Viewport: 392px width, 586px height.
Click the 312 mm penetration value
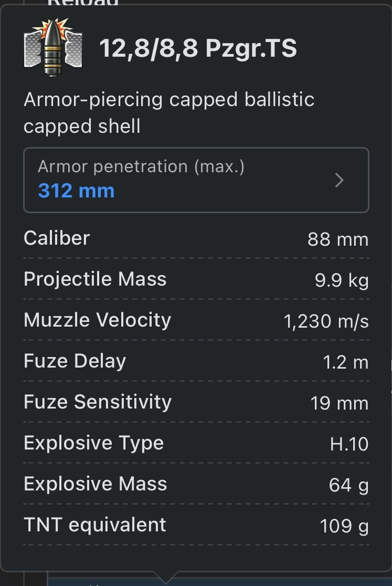(76, 191)
